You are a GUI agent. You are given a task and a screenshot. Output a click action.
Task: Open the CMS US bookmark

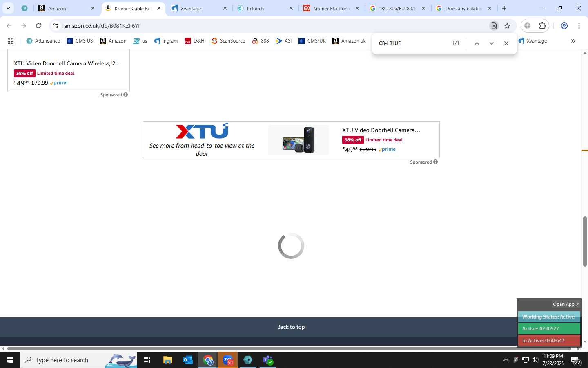pos(80,41)
